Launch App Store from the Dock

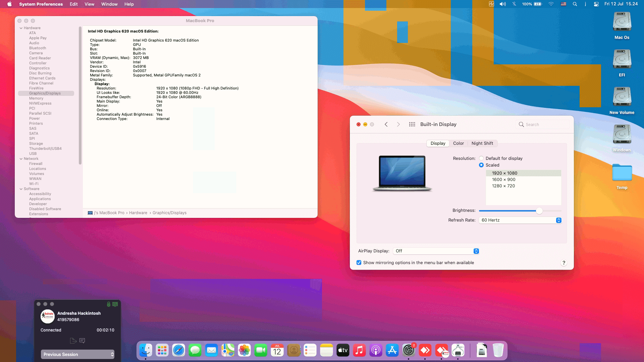pyautogui.click(x=392, y=351)
